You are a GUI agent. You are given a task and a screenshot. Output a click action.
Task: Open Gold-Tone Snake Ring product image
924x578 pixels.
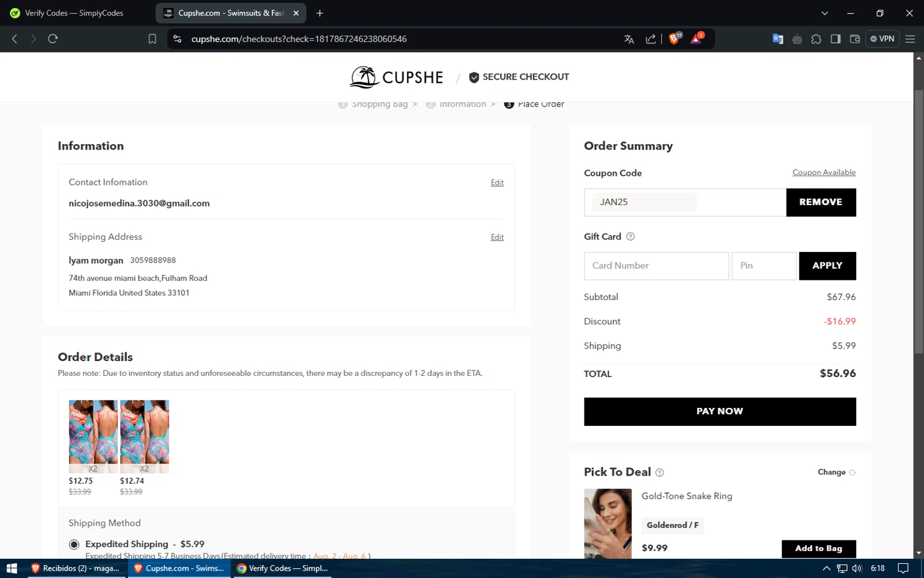[x=607, y=524]
